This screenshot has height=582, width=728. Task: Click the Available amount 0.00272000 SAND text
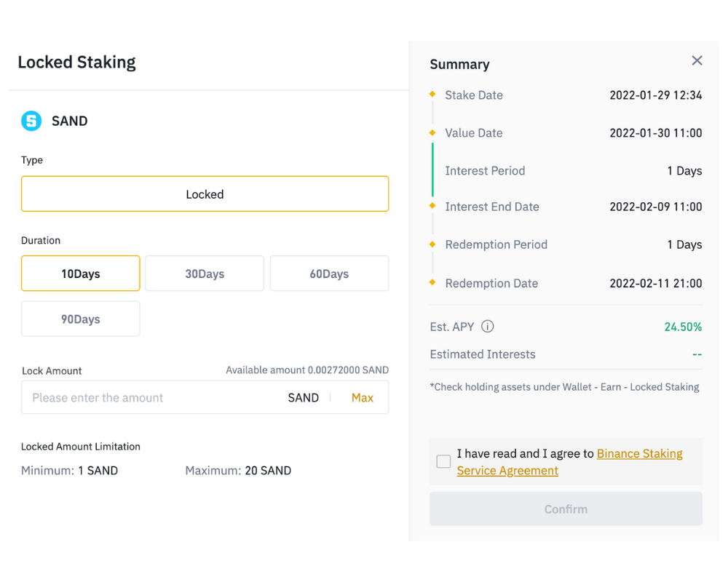[x=307, y=370]
